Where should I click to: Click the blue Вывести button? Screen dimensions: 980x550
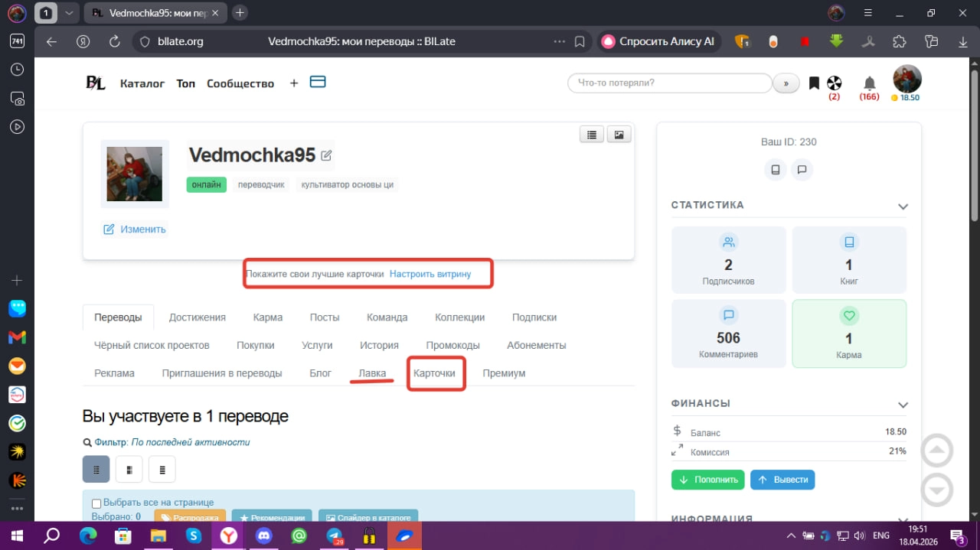(x=782, y=480)
